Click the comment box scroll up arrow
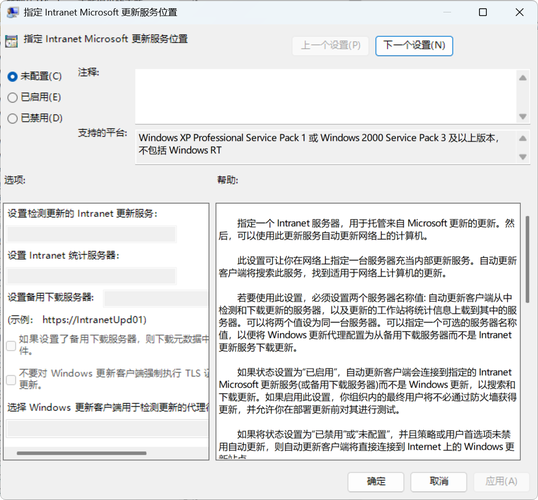Image resolution: width=538 pixels, height=500 pixels. [523, 78]
